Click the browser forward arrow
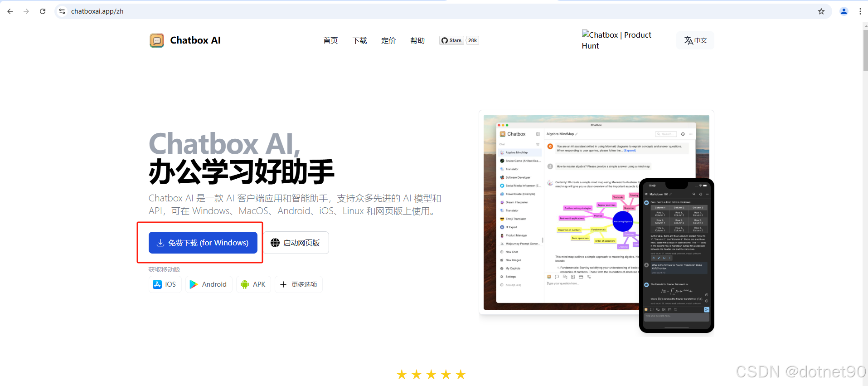The height and width of the screenshot is (386, 868). click(26, 11)
